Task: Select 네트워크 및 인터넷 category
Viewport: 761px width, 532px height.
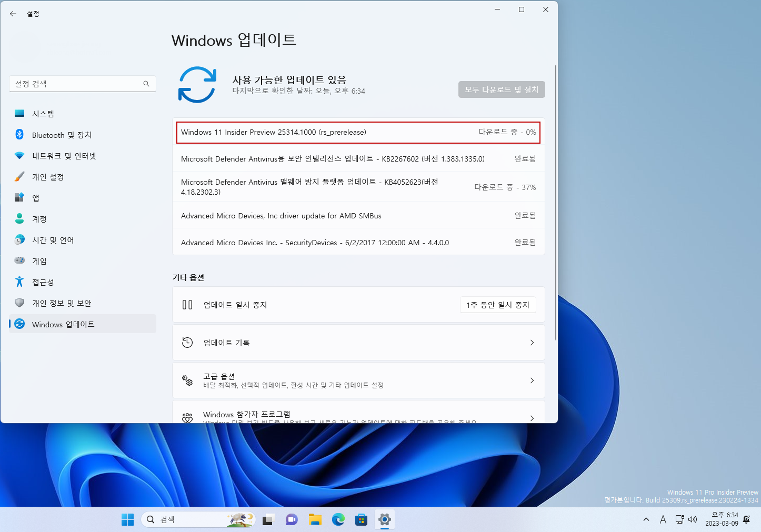Action: (x=83, y=156)
